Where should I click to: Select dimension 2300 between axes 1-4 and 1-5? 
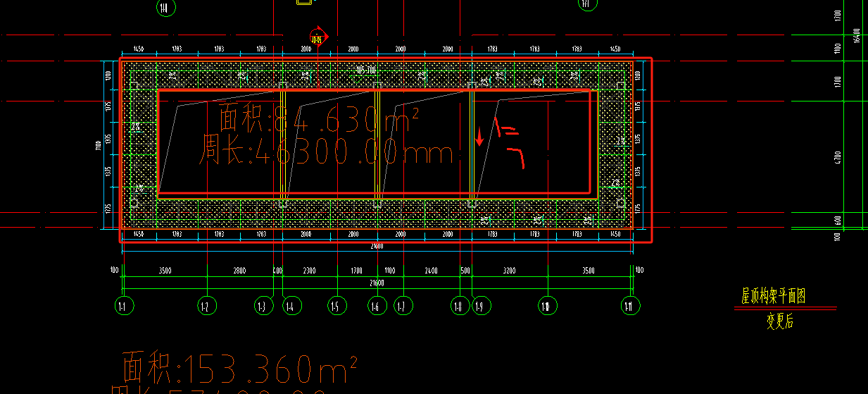pyautogui.click(x=309, y=271)
